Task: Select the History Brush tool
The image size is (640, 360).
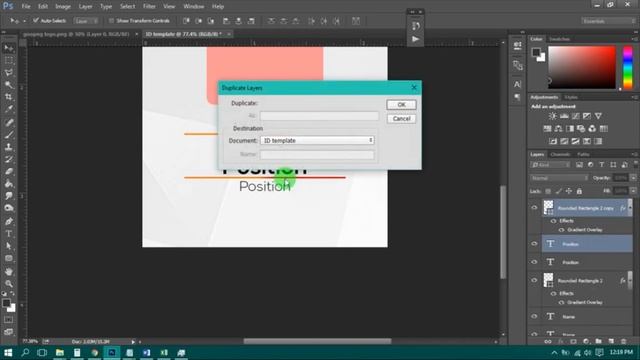Action: pos(9,159)
